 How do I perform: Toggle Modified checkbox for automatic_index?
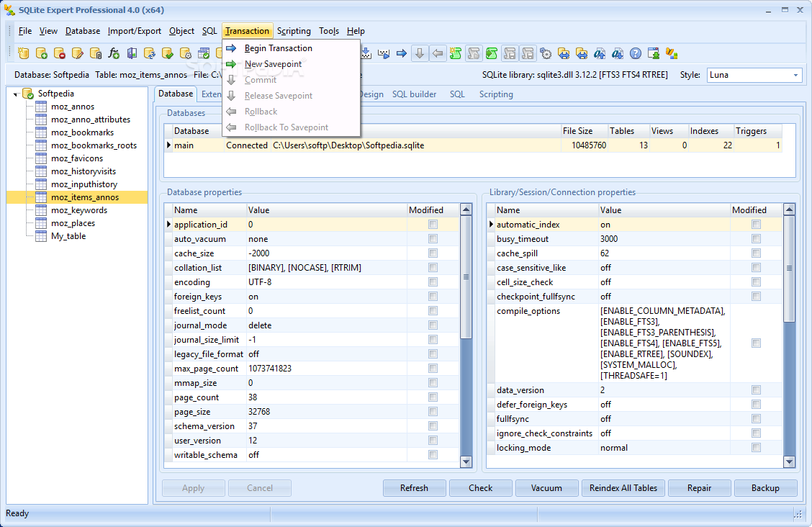tap(756, 224)
